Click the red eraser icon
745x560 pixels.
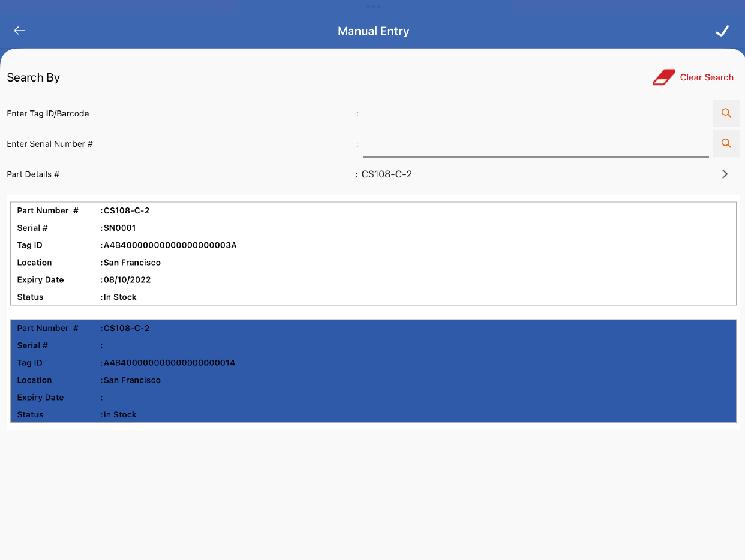(663, 77)
